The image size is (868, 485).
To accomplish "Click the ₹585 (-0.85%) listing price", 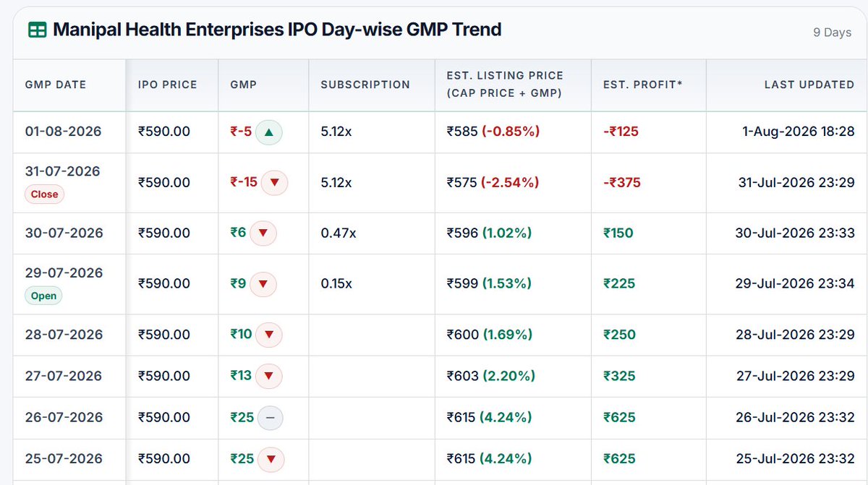I will [x=493, y=132].
